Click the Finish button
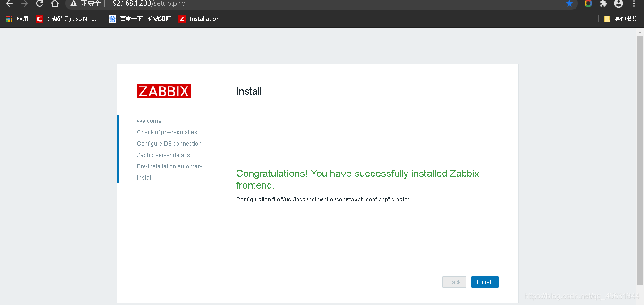Viewport: 644px width, 305px height. tap(485, 282)
